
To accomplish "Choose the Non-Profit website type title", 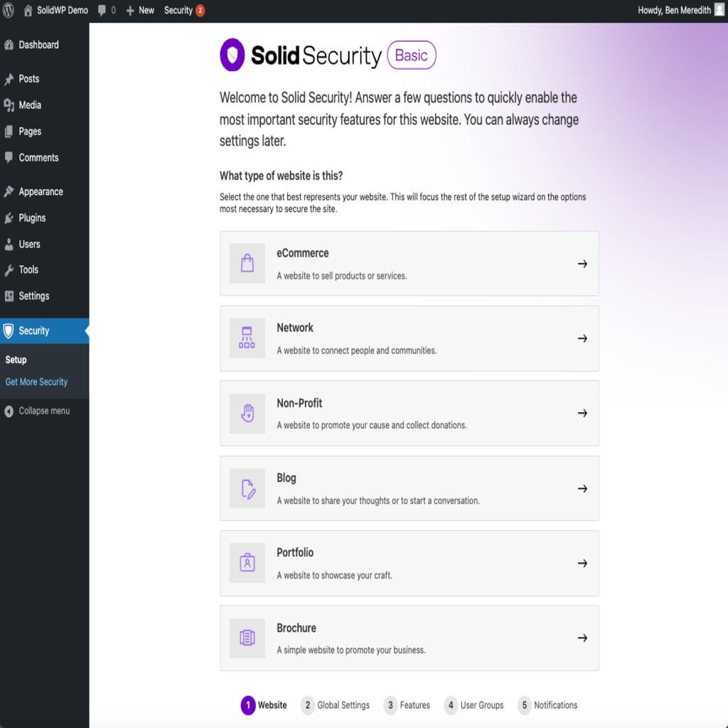I will pos(299,403).
